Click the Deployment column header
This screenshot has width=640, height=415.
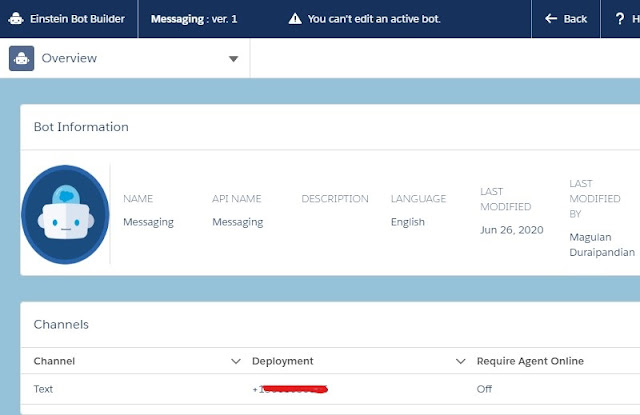click(282, 361)
